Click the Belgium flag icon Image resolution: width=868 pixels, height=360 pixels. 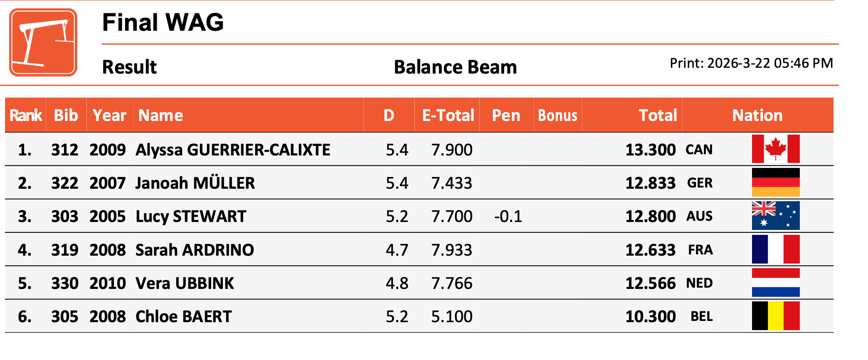tap(775, 316)
